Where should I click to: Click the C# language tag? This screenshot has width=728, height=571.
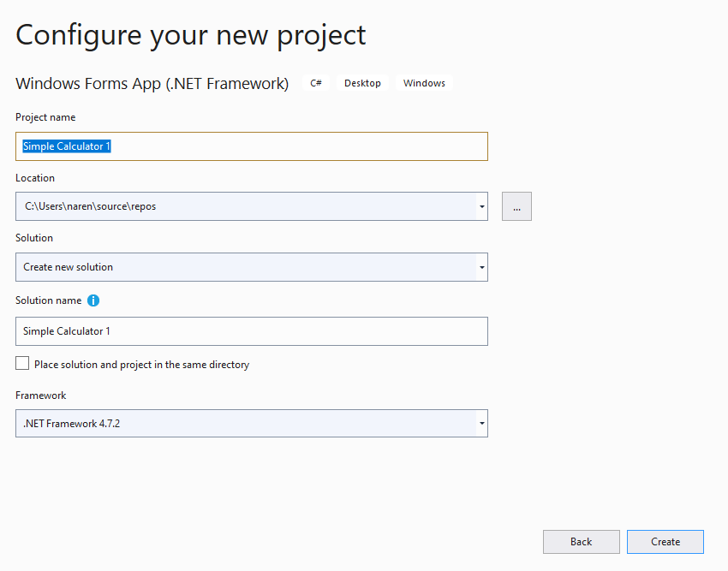tap(316, 83)
